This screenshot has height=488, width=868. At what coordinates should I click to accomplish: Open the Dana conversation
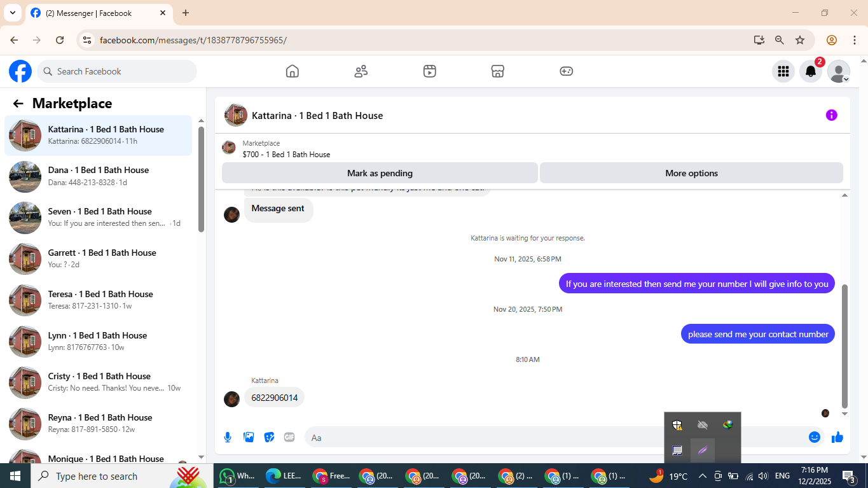(x=98, y=176)
